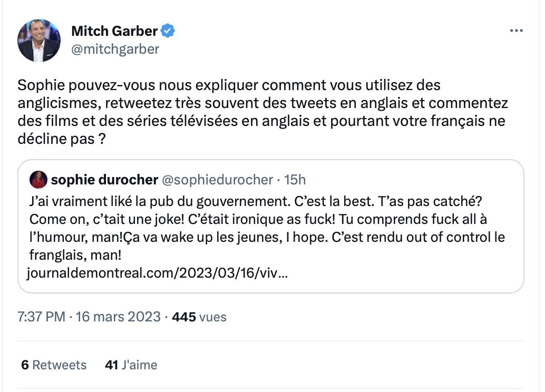Click the 7:37 PM · 16 mars 2023 timestamp
This screenshot has width=545, height=392.
tap(89, 317)
